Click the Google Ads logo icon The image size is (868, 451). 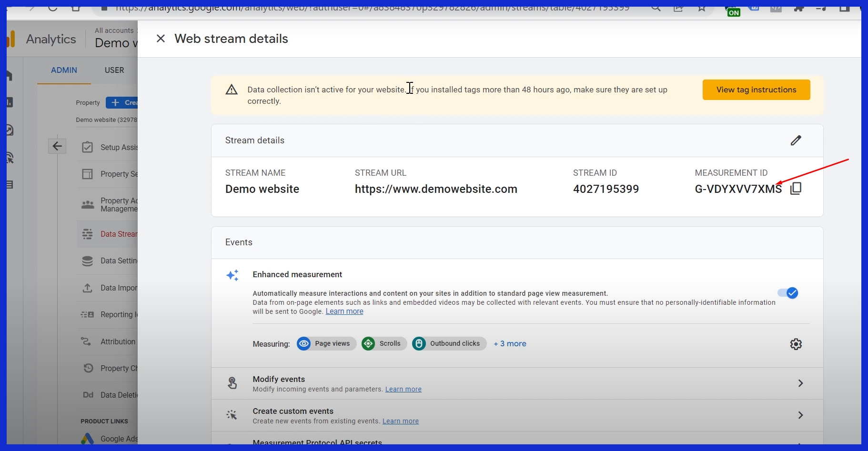87,439
